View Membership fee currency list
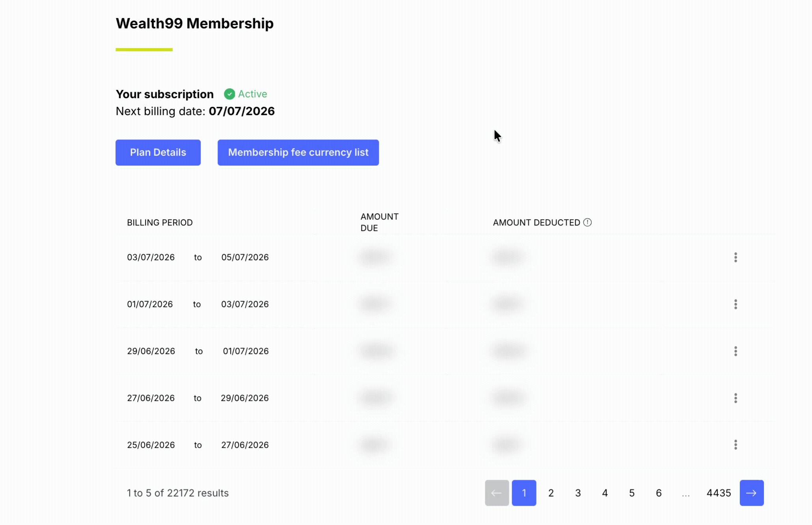This screenshot has height=525, width=812. pyautogui.click(x=298, y=153)
